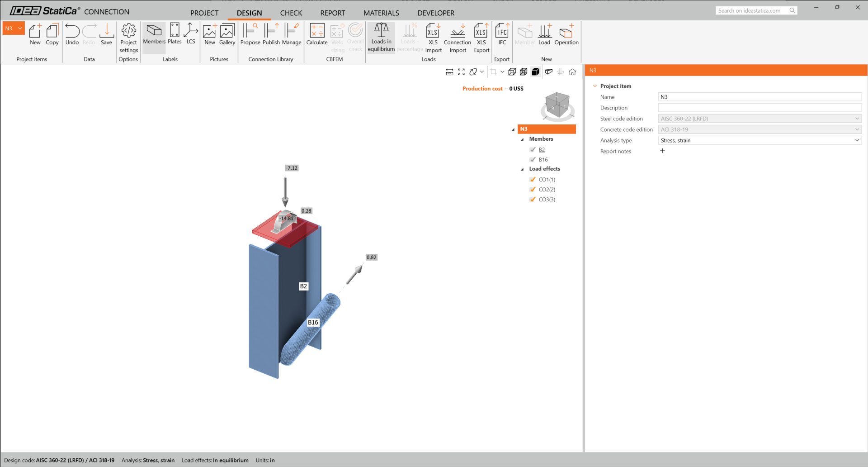The image size is (868, 467).
Task: Toggle Plates labels in the scene
Action: coord(174,34)
